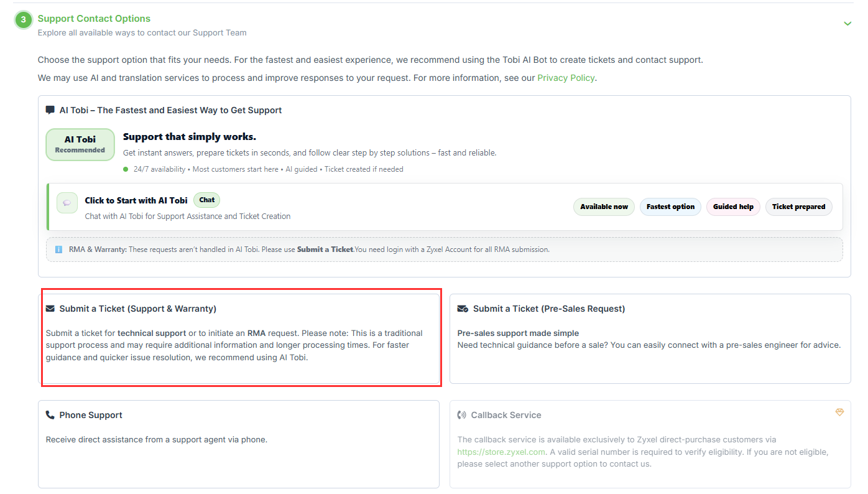Click Explore all available ways subtitle
Screen dimensions: 868x494
(x=142, y=33)
